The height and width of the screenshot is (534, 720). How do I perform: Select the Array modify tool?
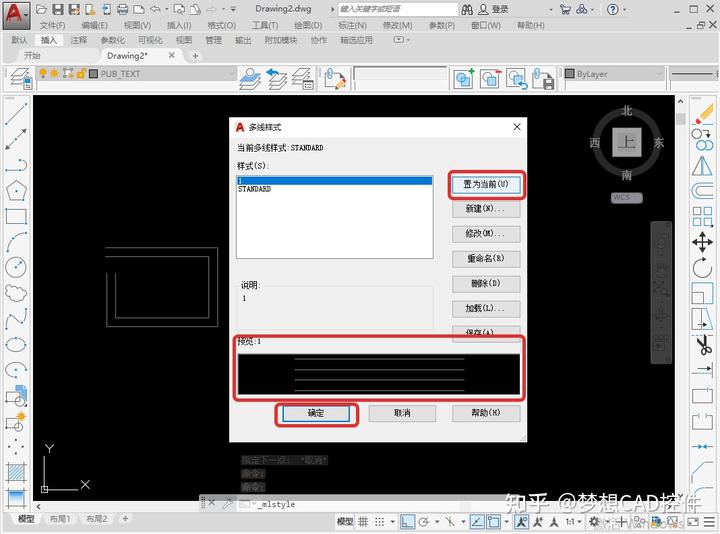tap(702, 216)
